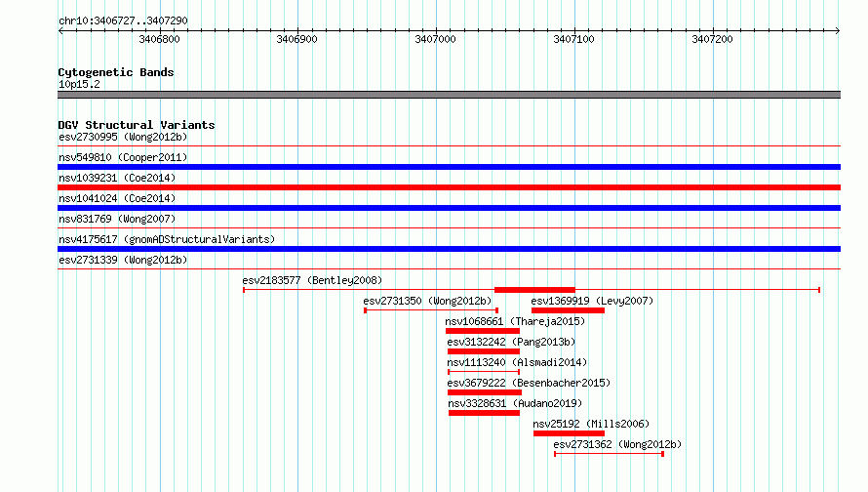The image size is (868, 492).
Task: Click nsv1041024 (Coe2014) label text
Action: [x=117, y=198]
